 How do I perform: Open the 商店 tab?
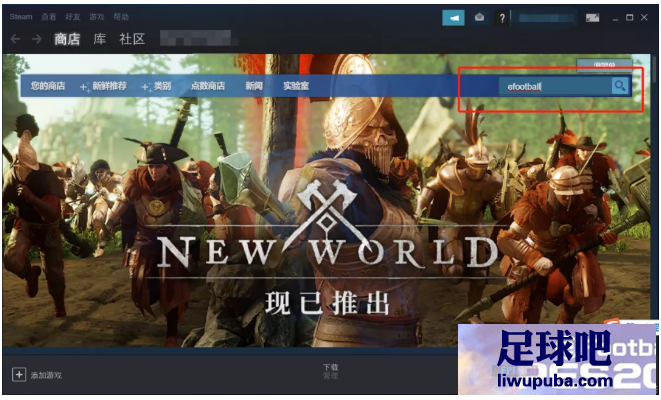(x=67, y=39)
